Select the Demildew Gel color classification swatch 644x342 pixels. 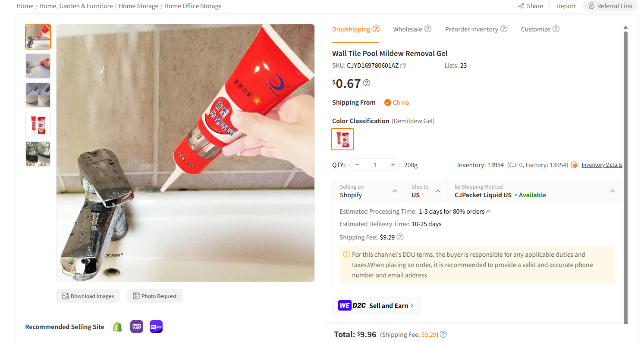click(342, 139)
